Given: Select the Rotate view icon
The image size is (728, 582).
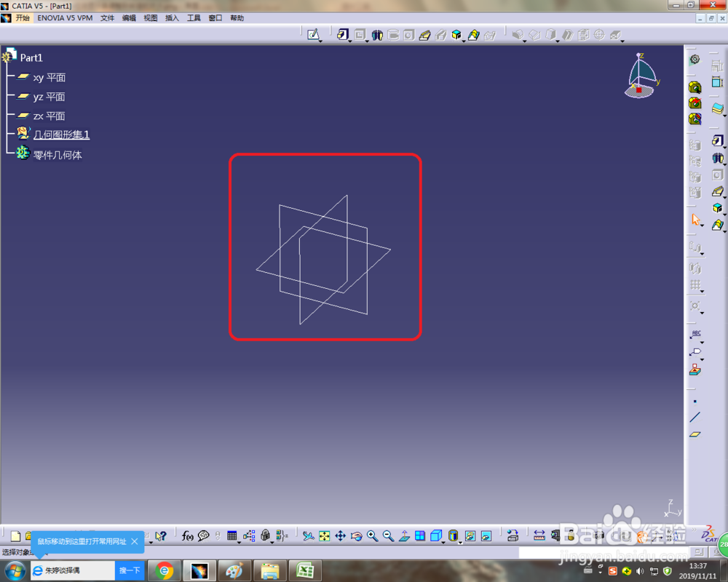Looking at the screenshot, I should pos(357,536).
